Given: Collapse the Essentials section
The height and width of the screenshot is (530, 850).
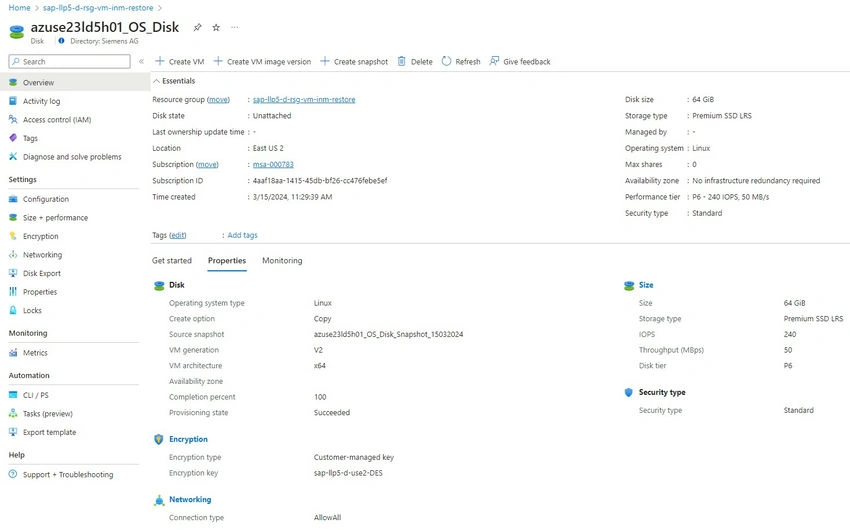Looking at the screenshot, I should pyautogui.click(x=174, y=81).
